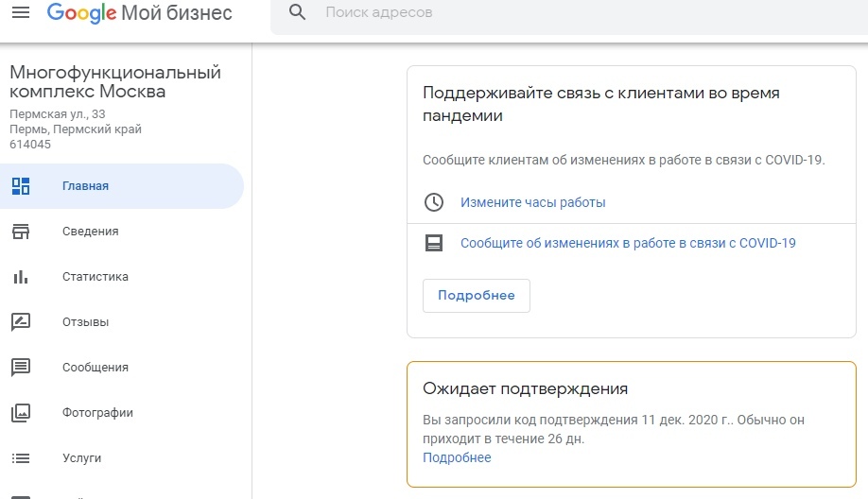Follow the Измените часы работы link
This screenshot has width=868, height=499.
click(533, 202)
